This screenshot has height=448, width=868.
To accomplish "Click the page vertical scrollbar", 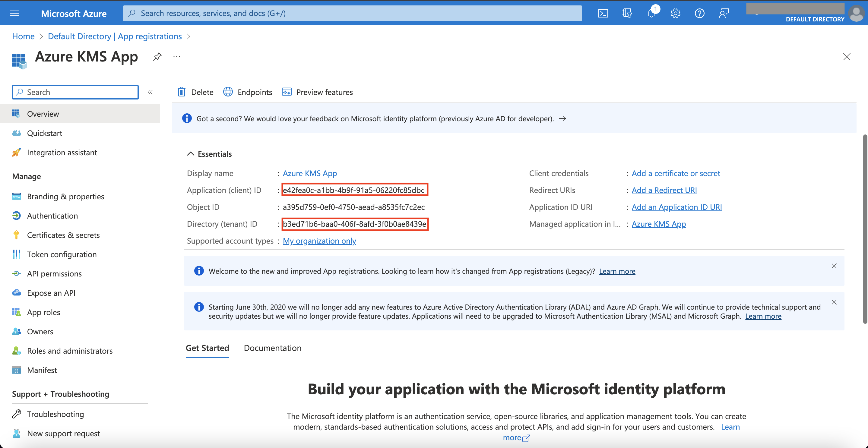I will pyautogui.click(x=865, y=229).
